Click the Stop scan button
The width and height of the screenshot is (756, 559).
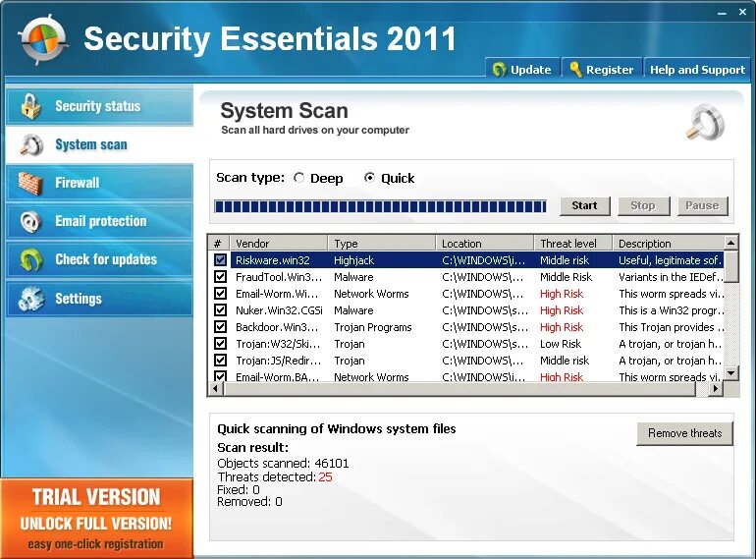click(643, 206)
